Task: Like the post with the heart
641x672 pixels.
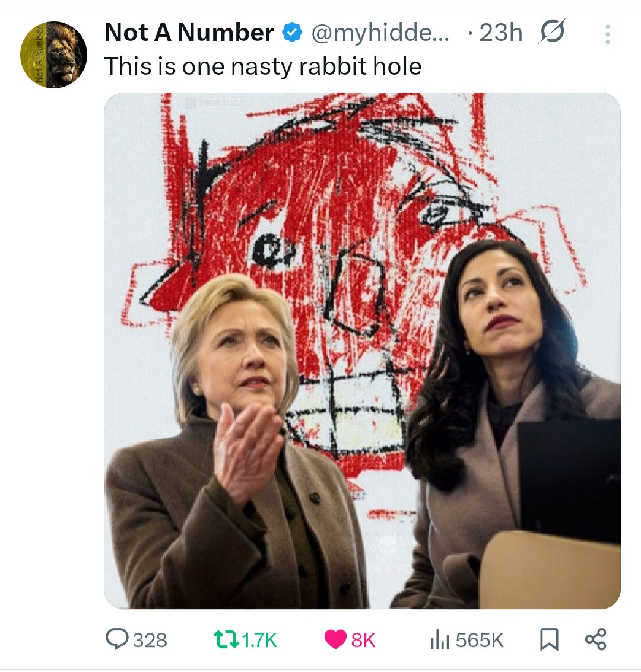Action: click(x=335, y=639)
